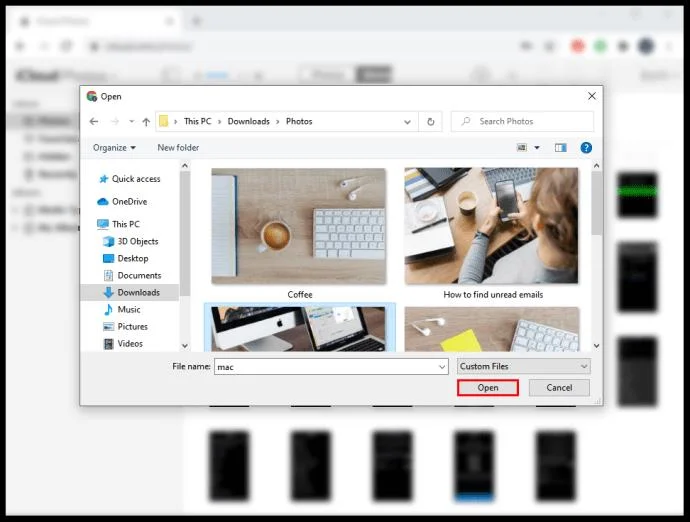
Task: Click the This PC monitor icon
Action: [x=103, y=224]
